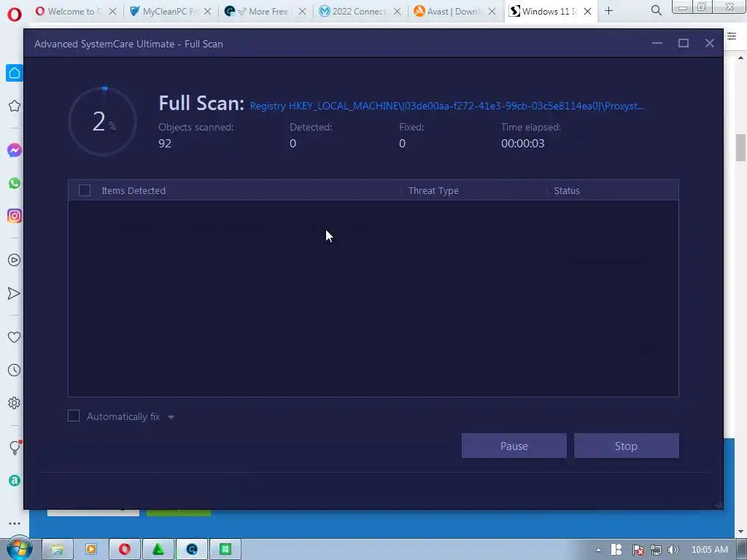Open Opera Easy Setup sliders icon

[x=732, y=36]
